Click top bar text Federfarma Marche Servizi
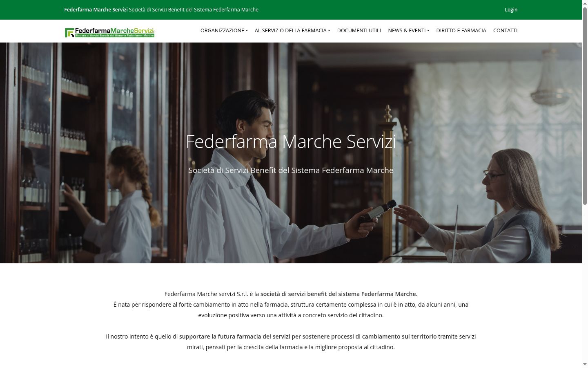588x368 pixels. tap(96, 9)
